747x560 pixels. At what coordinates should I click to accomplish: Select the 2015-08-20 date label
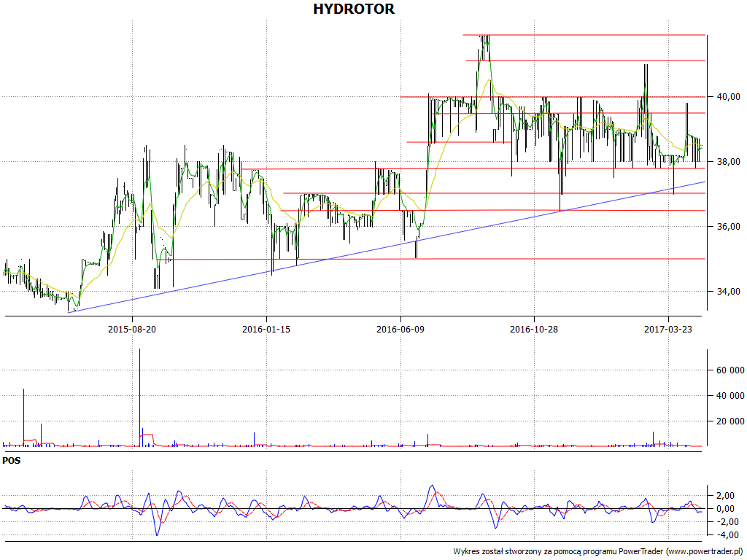pyautogui.click(x=132, y=329)
